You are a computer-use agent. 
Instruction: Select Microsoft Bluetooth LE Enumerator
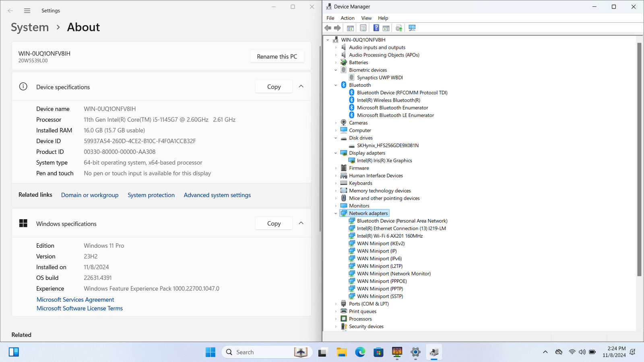click(x=395, y=115)
